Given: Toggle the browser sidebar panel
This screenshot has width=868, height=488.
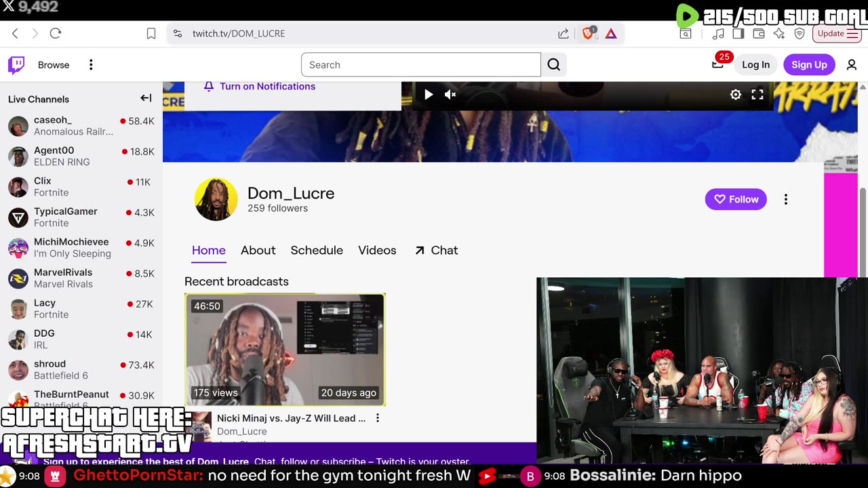Looking at the screenshot, I should tap(738, 33).
